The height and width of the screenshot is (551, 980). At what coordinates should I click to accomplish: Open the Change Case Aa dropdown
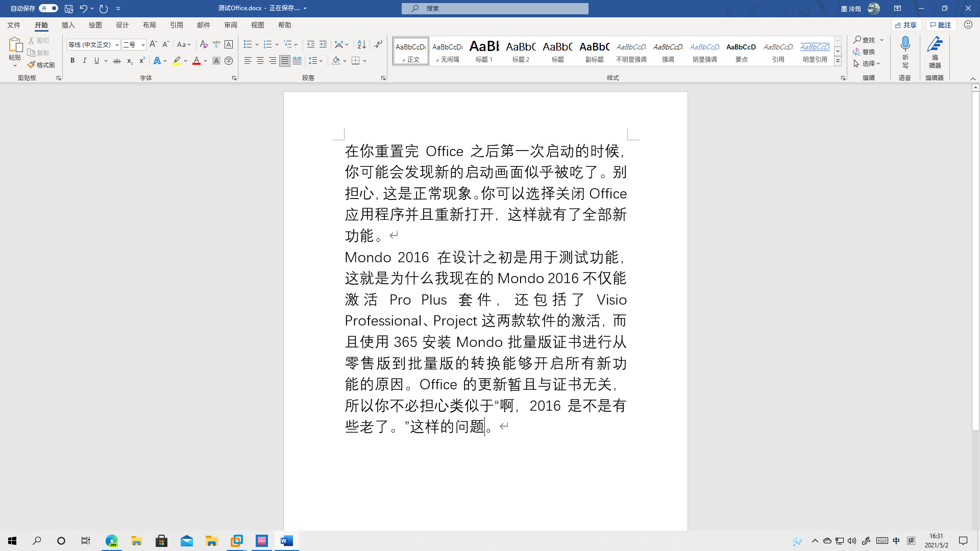click(184, 45)
